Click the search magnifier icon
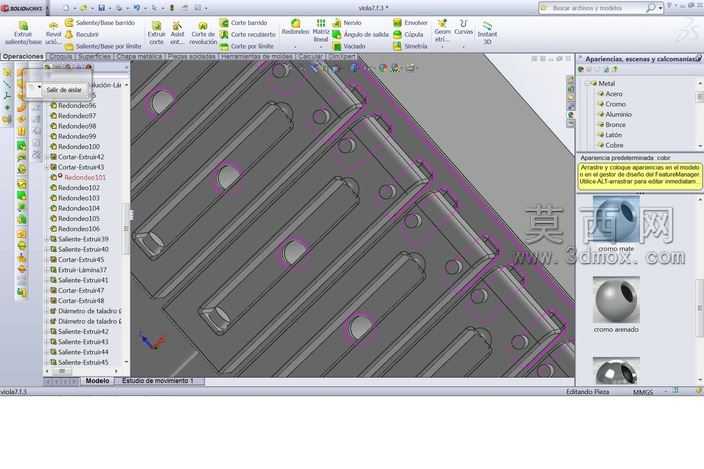704x469 pixels. tap(651, 8)
